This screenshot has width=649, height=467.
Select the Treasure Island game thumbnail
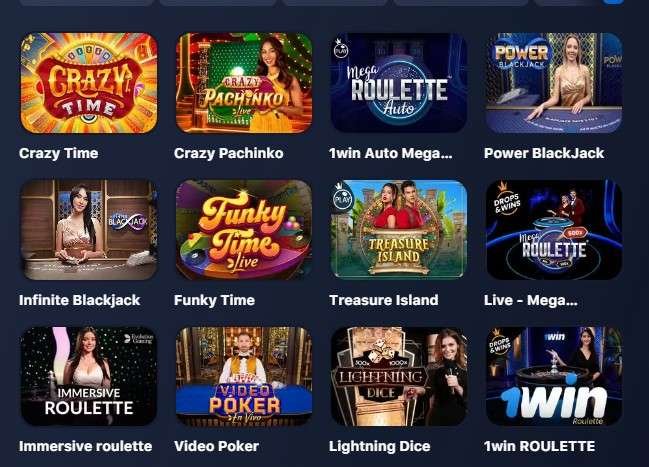[399, 230]
